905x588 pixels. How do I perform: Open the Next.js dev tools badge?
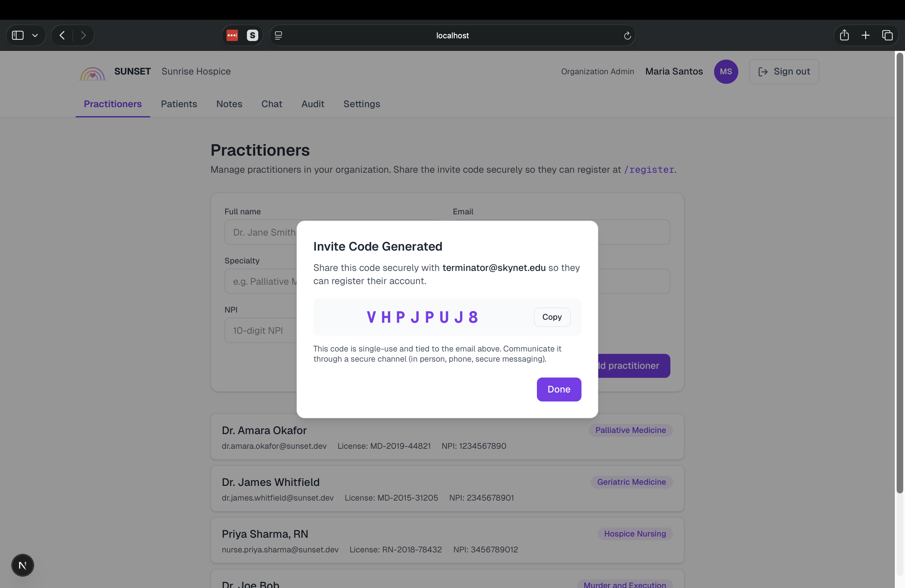(22, 565)
